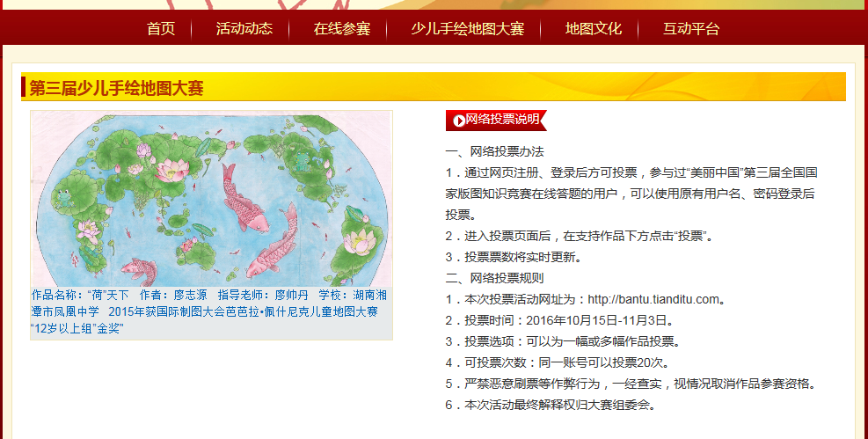Click the artwork caption starting 作品名称：“荷”天下

(x=211, y=311)
